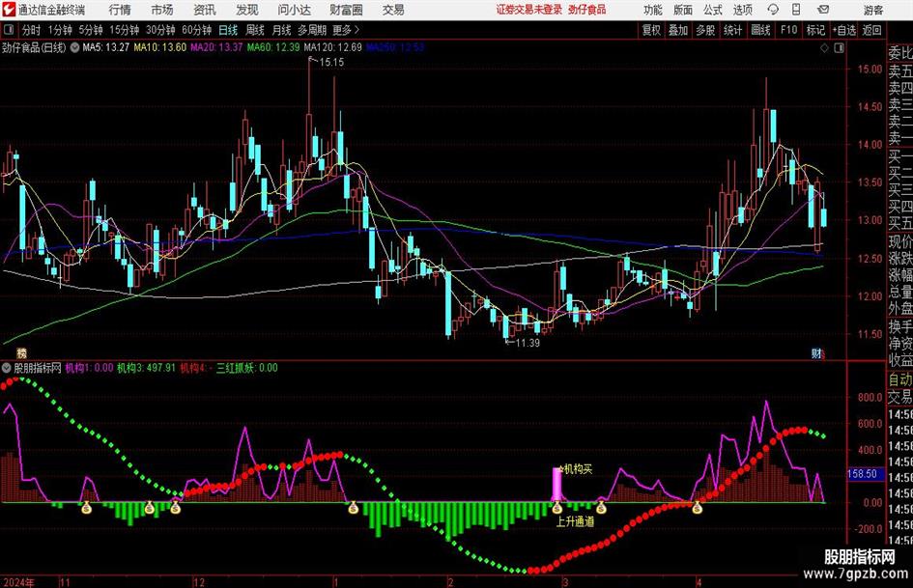Open the 问小达 menu
This screenshot has width=913, height=588.
tap(294, 10)
